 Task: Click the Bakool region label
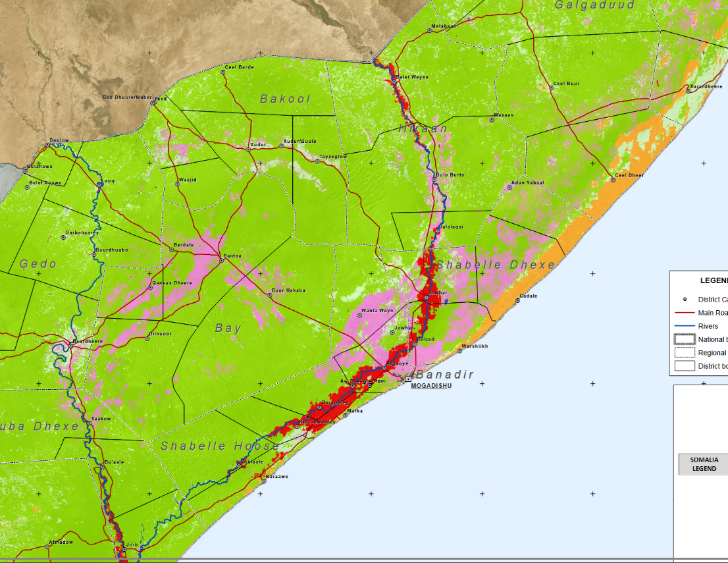(x=285, y=99)
